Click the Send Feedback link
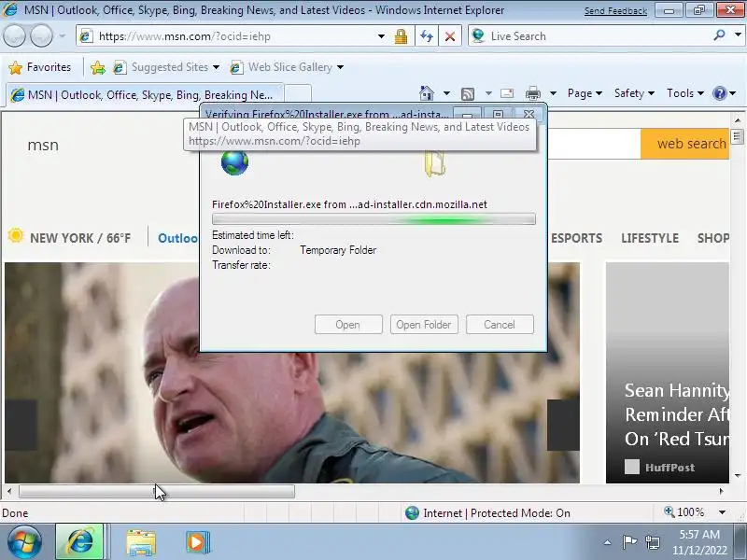Screen dimensions: 747x560 click(615, 10)
